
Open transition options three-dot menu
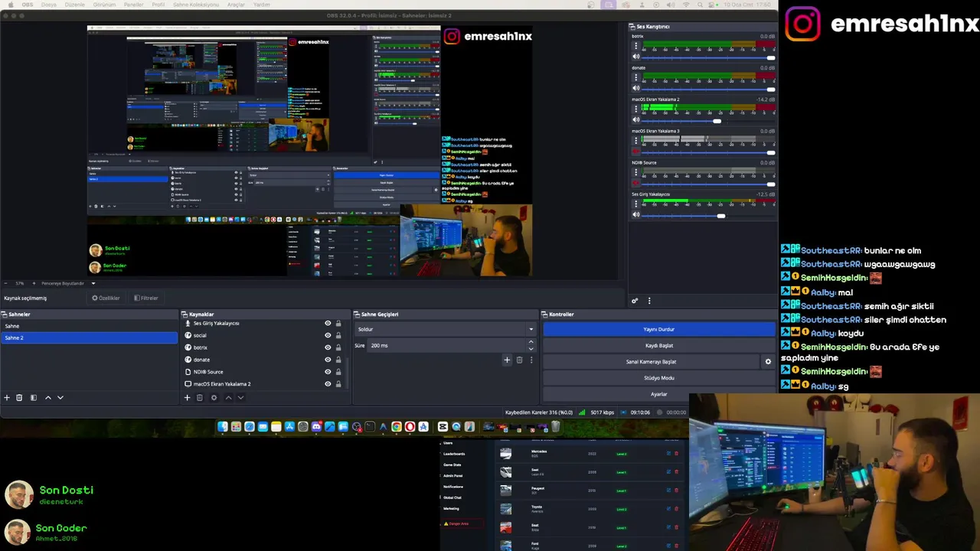point(531,360)
